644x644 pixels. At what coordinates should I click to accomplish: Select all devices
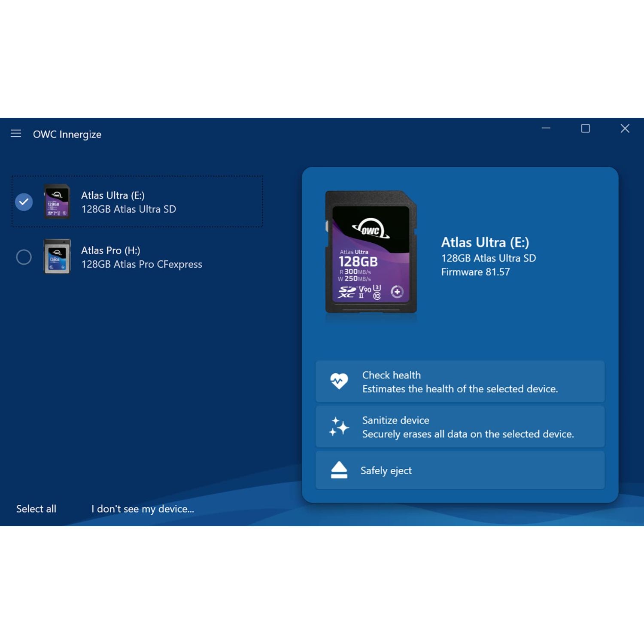tap(36, 509)
